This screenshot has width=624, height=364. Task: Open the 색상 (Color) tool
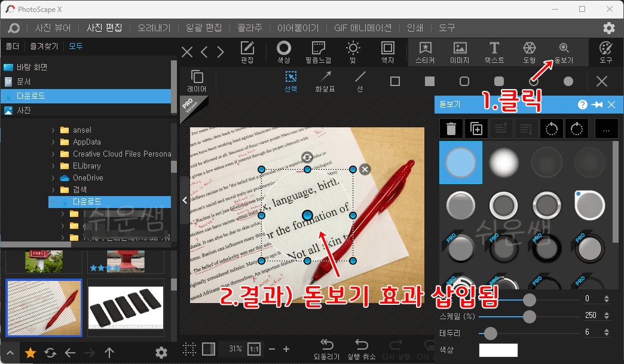tap(283, 52)
